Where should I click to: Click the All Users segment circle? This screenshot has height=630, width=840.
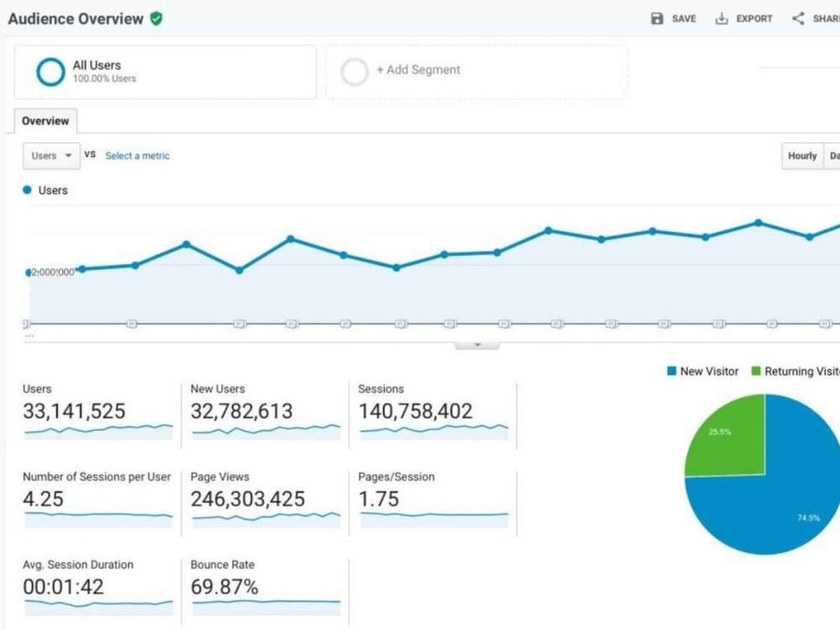point(50,71)
